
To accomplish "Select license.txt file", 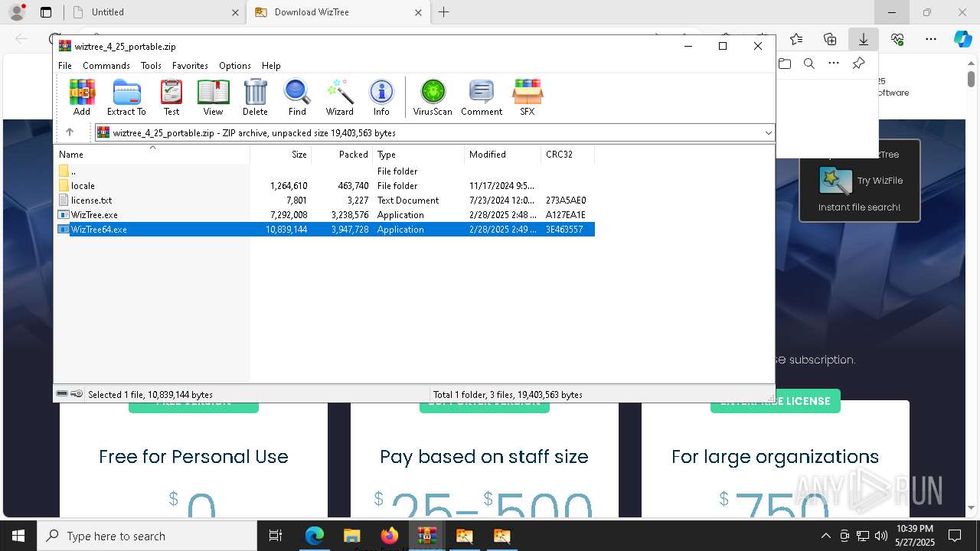I will coord(325,201).
